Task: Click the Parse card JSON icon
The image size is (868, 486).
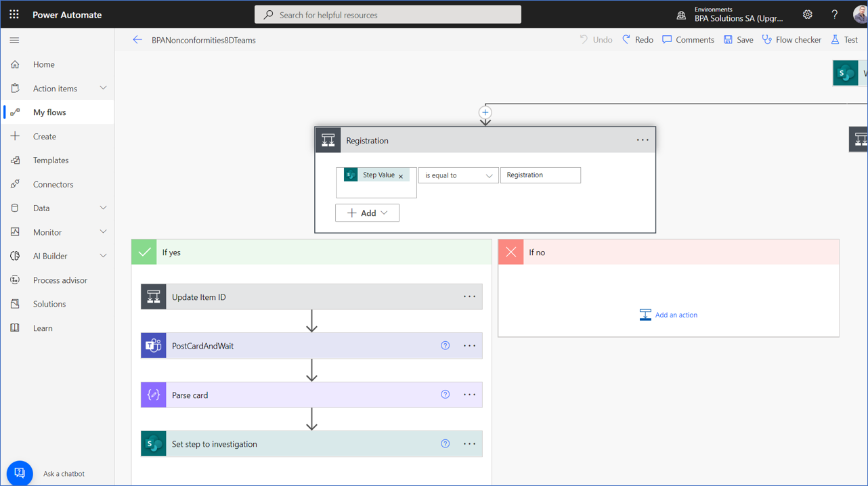Action: (154, 395)
